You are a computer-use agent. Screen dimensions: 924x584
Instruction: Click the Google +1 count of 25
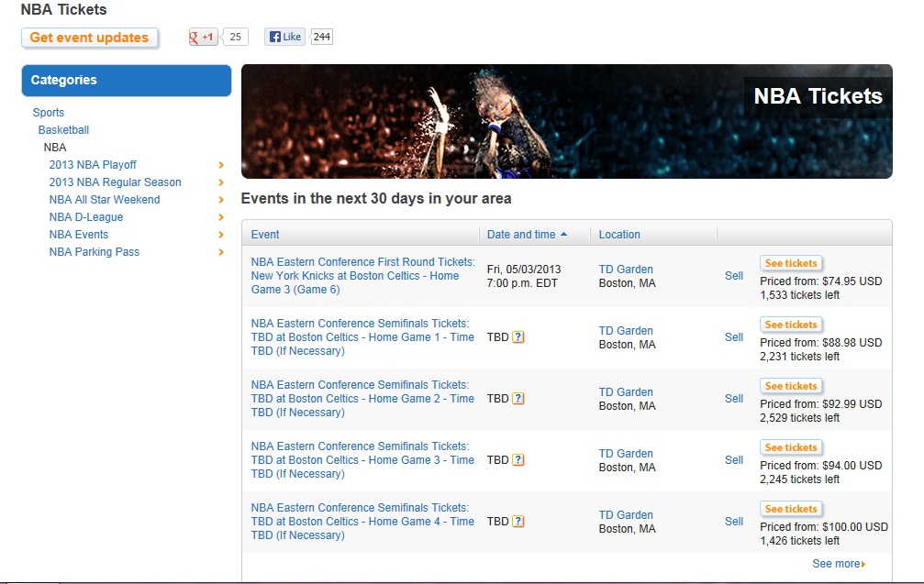[x=235, y=37]
